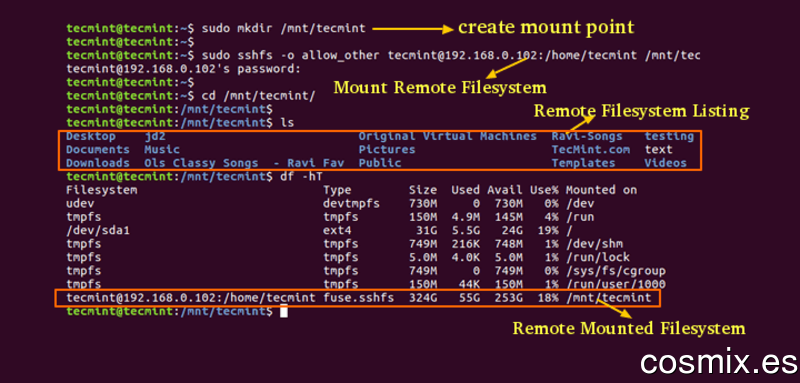Click the '18%' usage value
Screen dimensions: 800x383
pyautogui.click(x=547, y=297)
